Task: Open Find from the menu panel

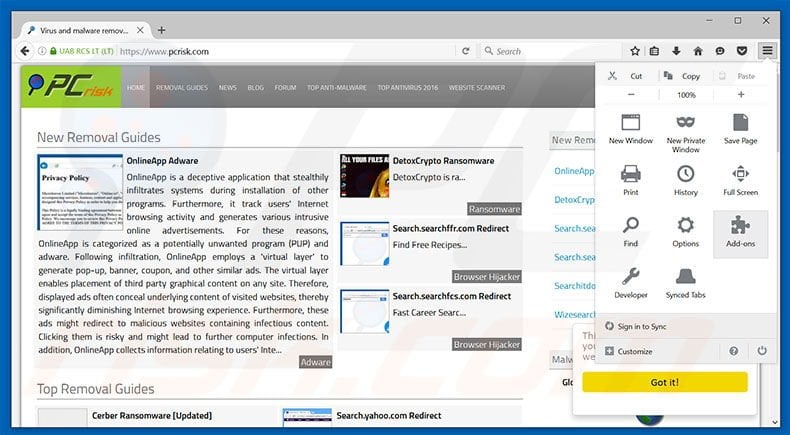Action: [630, 232]
